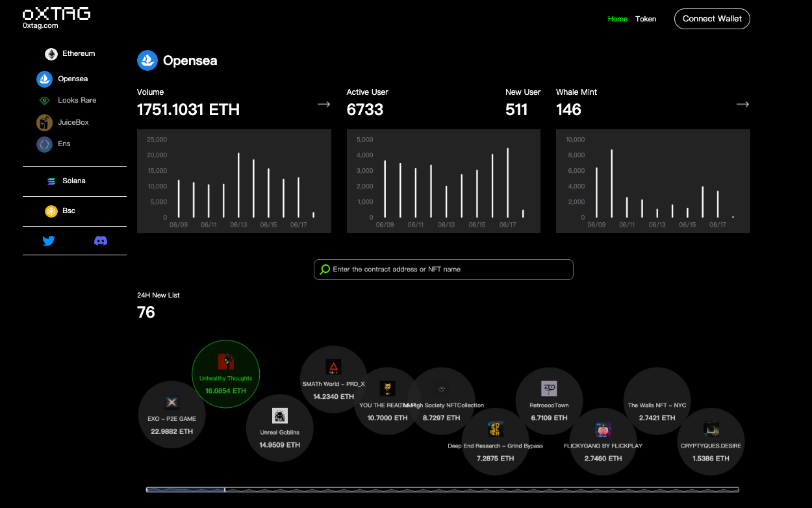Click the 24H New List count 76
Viewport: 812px width, 508px height.
(146, 312)
